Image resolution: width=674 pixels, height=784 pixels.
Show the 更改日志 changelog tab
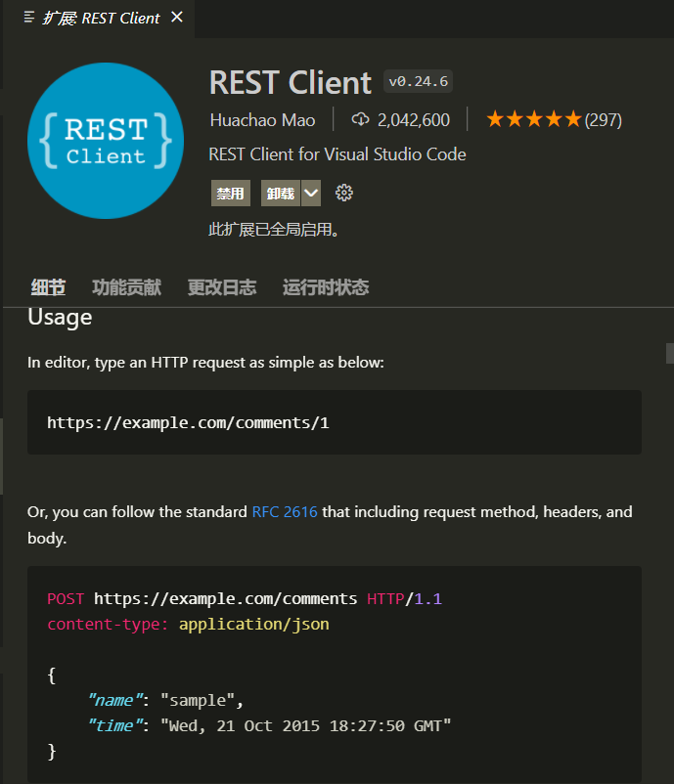click(222, 287)
